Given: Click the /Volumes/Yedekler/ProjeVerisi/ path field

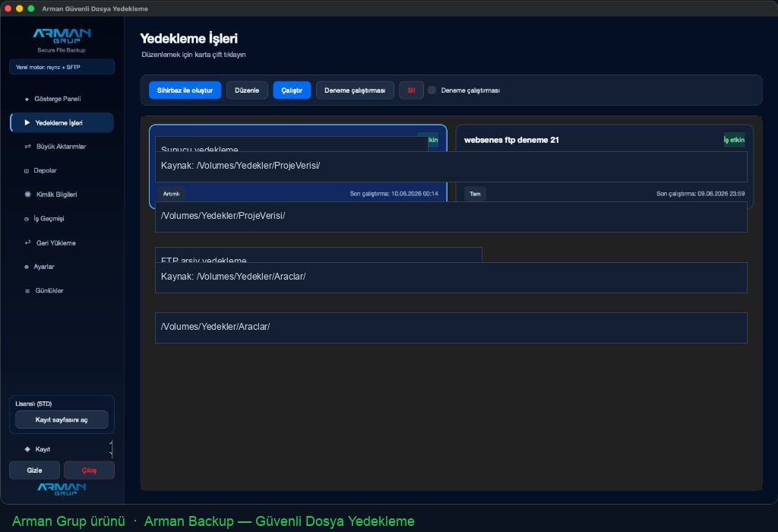Looking at the screenshot, I should coord(451,217).
